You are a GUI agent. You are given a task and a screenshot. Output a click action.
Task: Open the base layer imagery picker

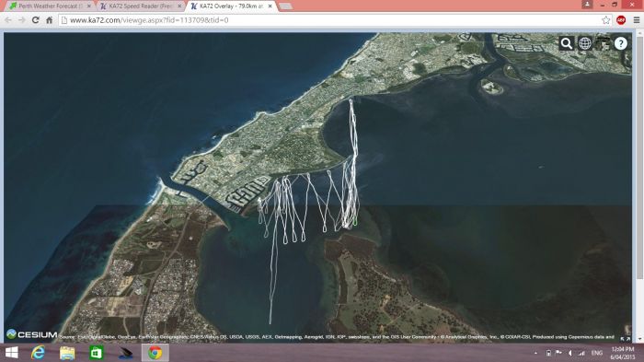[x=603, y=43]
